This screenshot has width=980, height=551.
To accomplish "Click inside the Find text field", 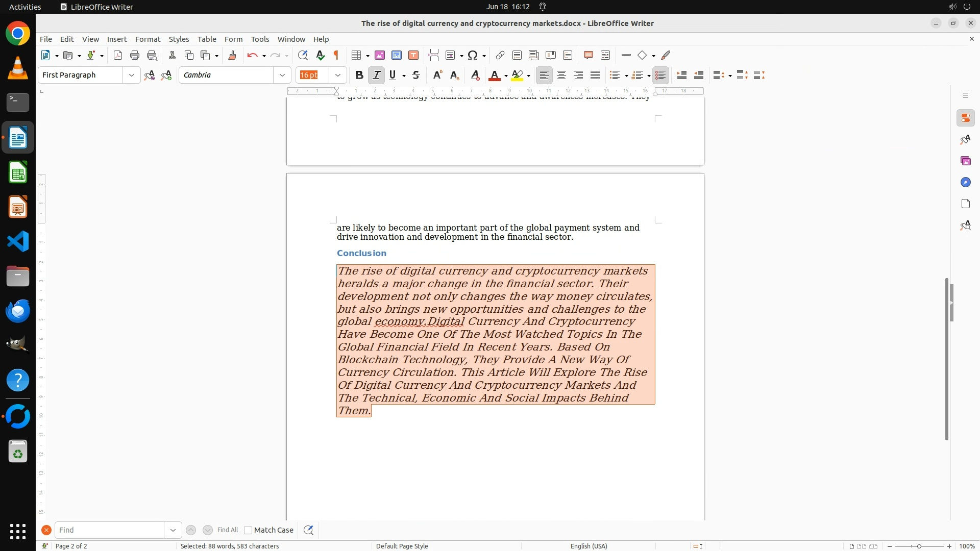I will 109,530.
